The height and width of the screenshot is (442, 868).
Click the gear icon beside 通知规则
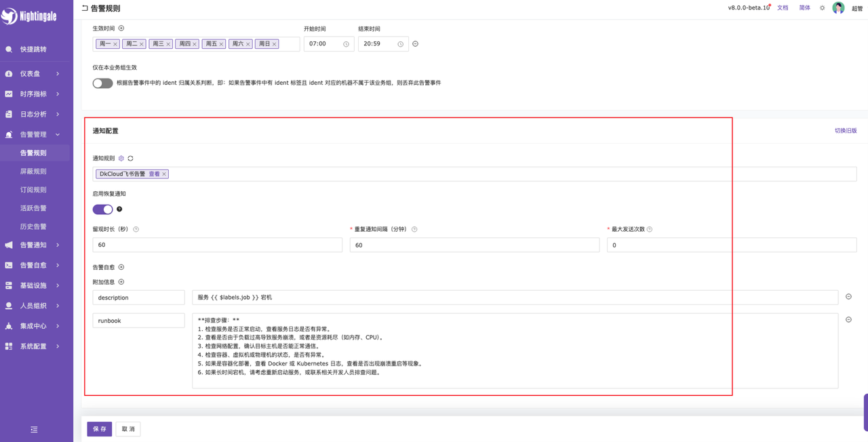(121, 159)
